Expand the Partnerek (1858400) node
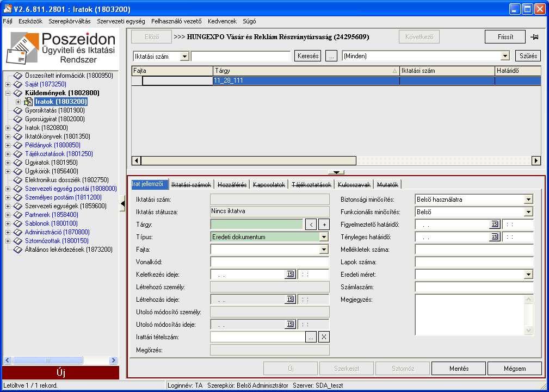The image size is (549, 392). click(8, 215)
